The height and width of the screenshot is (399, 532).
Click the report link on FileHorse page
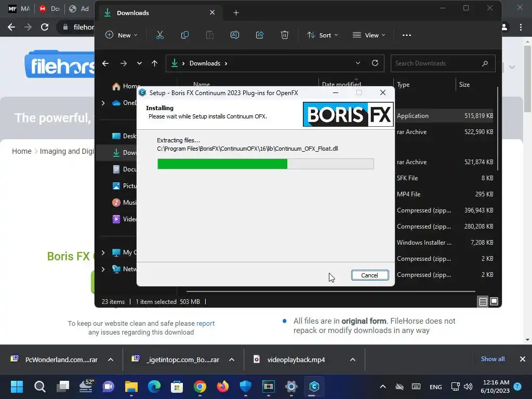(205, 323)
